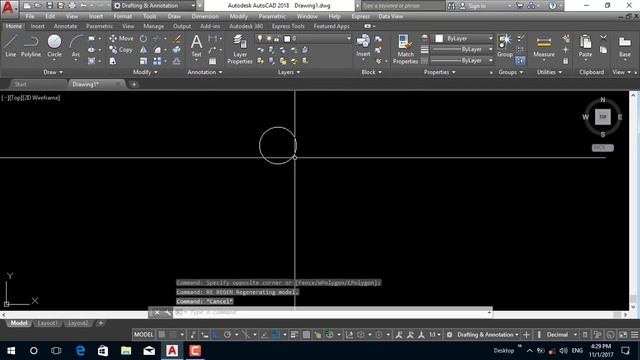Image resolution: width=640 pixels, height=360 pixels.
Task: Click the Copy tool
Action: coord(121,50)
